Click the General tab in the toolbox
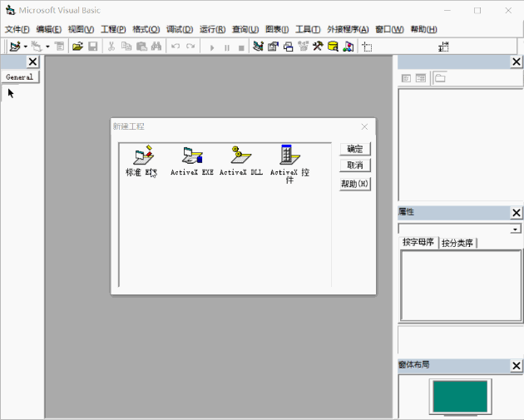The width and height of the screenshot is (524, 420). click(x=20, y=77)
